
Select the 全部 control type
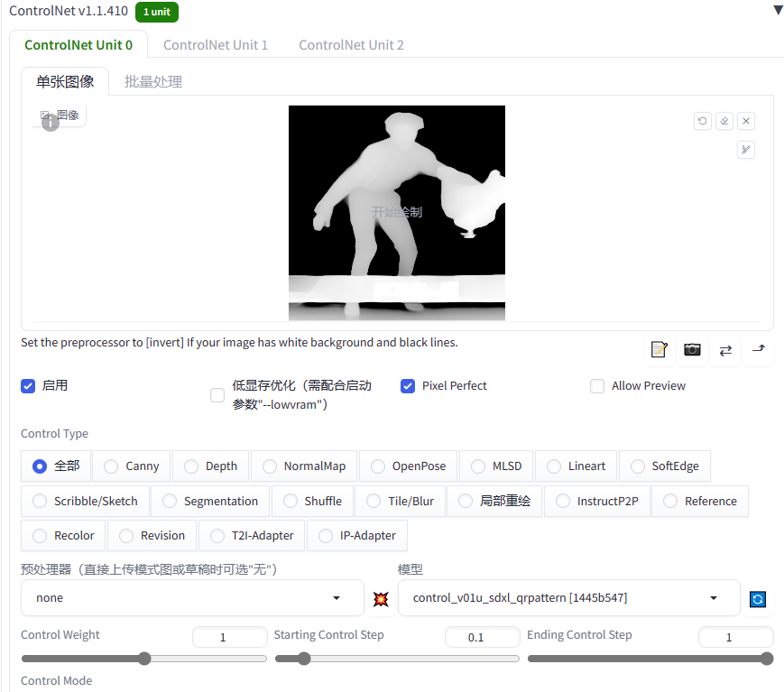point(56,466)
